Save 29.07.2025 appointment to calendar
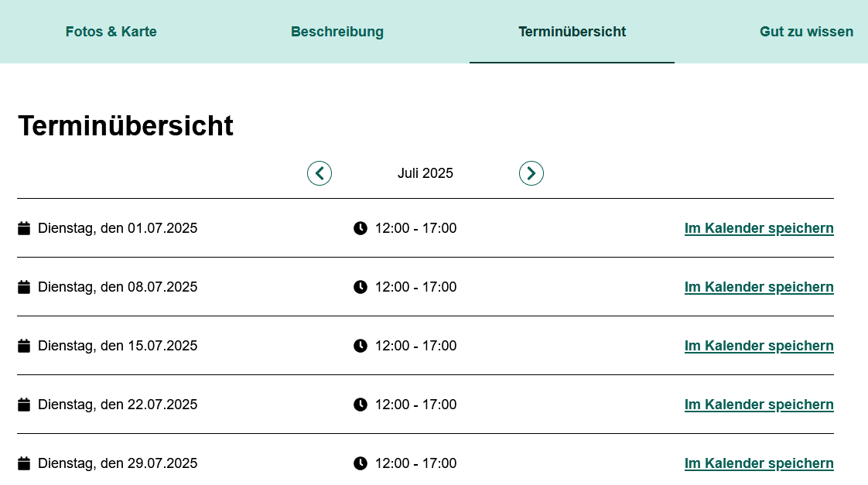 coord(759,463)
